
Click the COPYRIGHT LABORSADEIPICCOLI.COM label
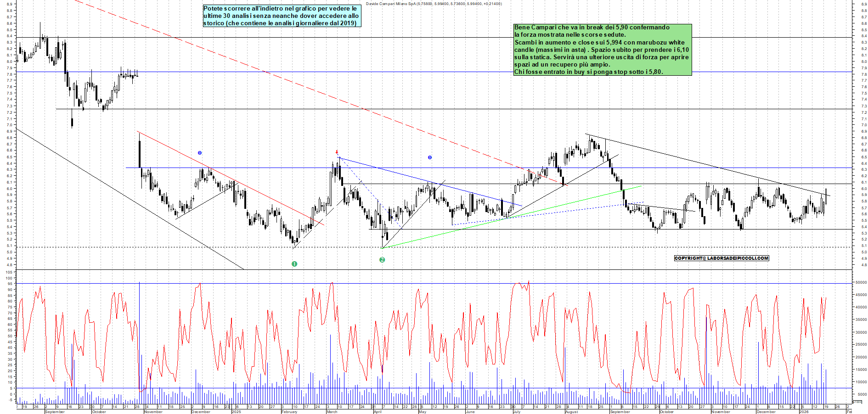point(721,258)
